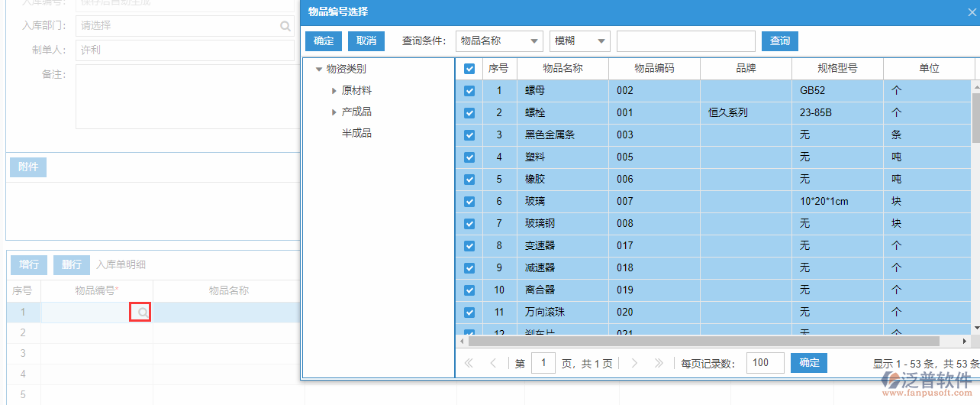Click the search icon in 入库部门 field

(285, 26)
